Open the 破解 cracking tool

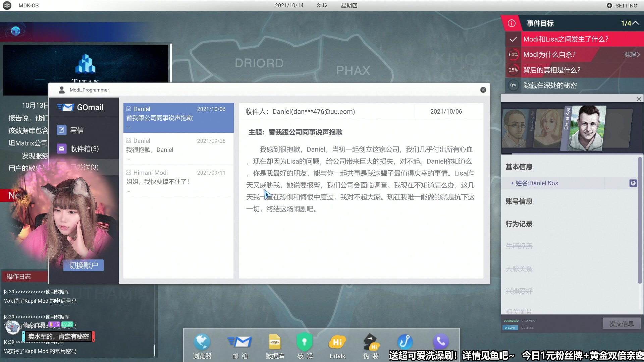305,346
